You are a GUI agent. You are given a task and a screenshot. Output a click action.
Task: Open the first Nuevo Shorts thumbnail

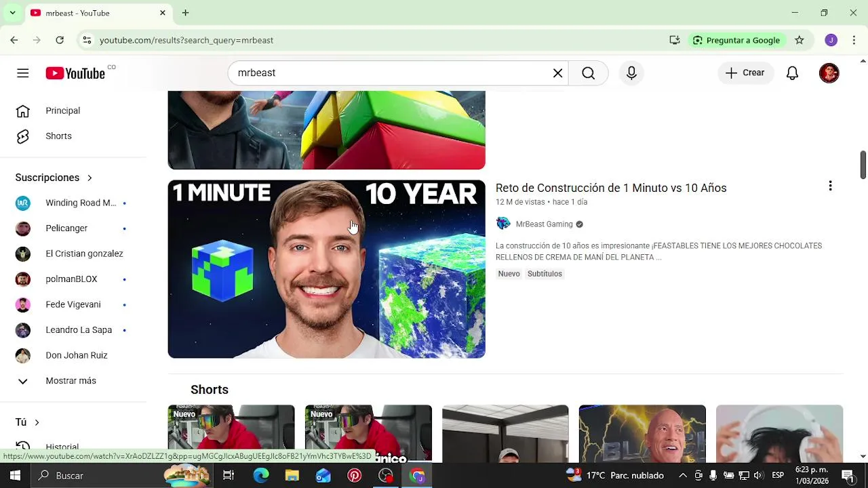[x=231, y=433]
